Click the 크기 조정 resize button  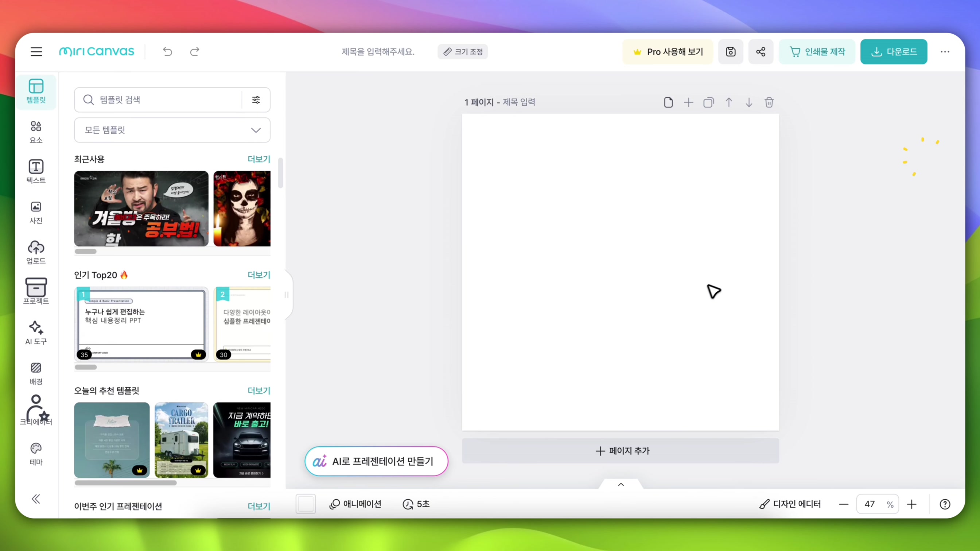pyautogui.click(x=463, y=52)
